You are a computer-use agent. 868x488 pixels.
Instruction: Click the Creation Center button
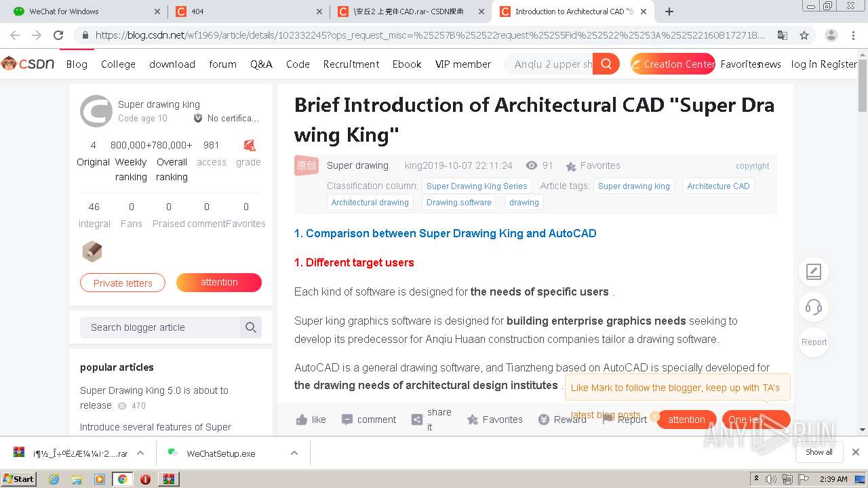673,64
